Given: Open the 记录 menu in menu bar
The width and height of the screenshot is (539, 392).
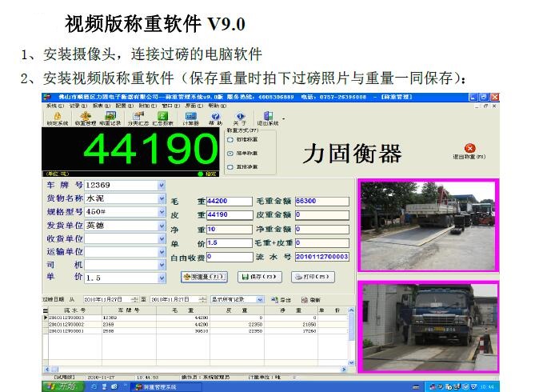Looking at the screenshot, I should coord(72,106).
